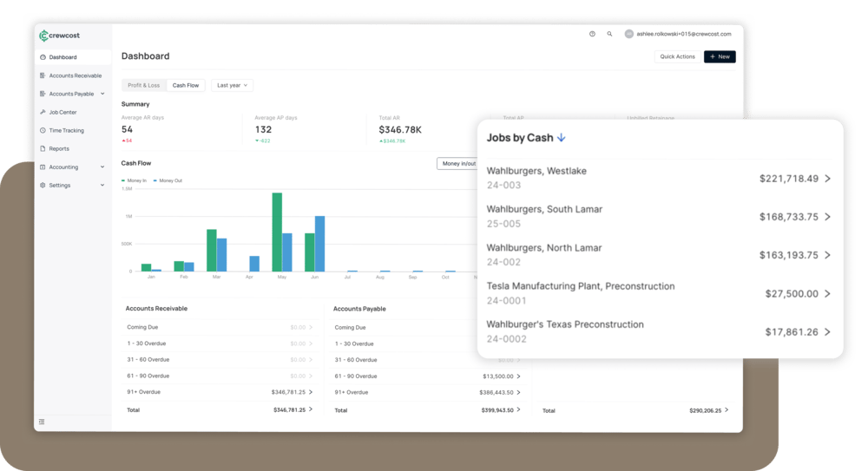Open Wahlburgers, South Lamar job

(x=659, y=216)
